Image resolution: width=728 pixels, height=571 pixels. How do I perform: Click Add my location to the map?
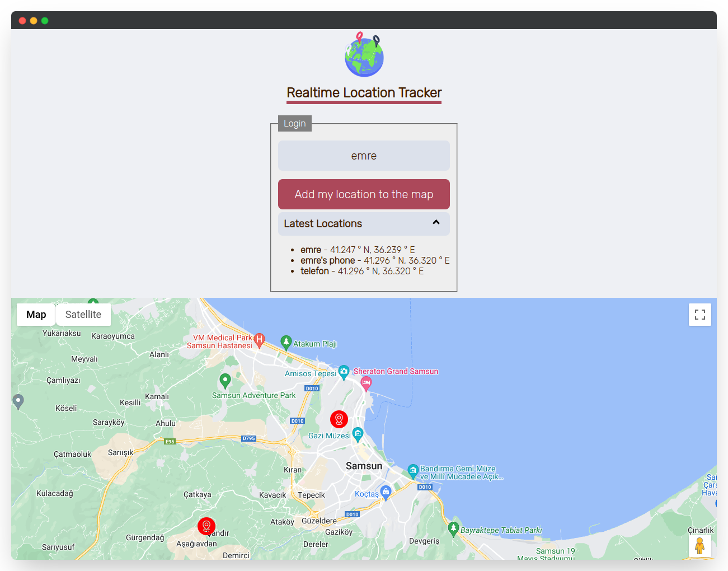(x=364, y=194)
